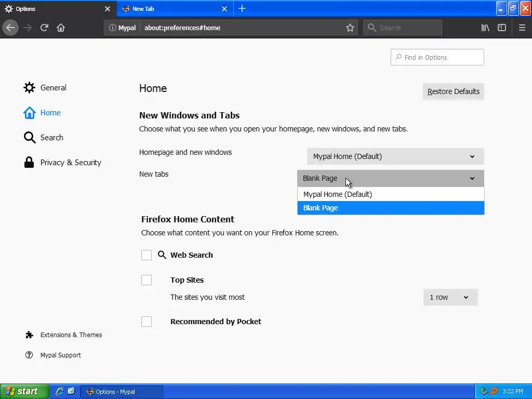532x399 pixels.
Task: Open the Library icon in toolbar
Action: click(x=485, y=28)
